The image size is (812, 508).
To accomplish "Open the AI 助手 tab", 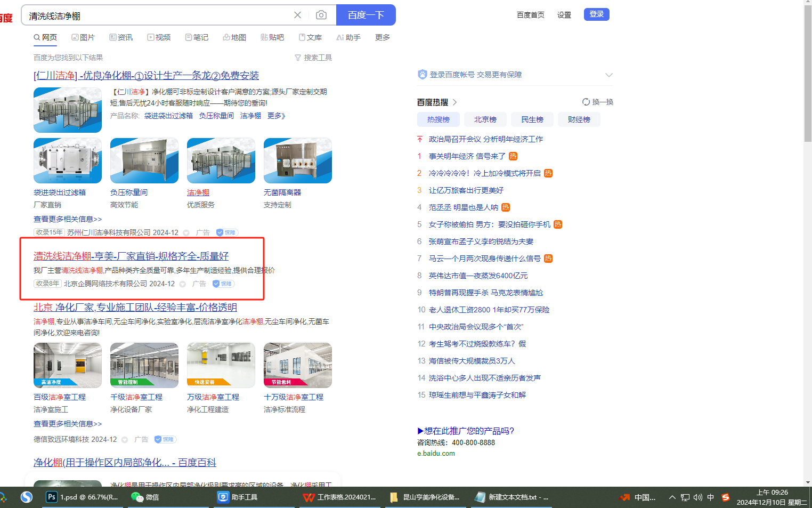I will point(348,37).
